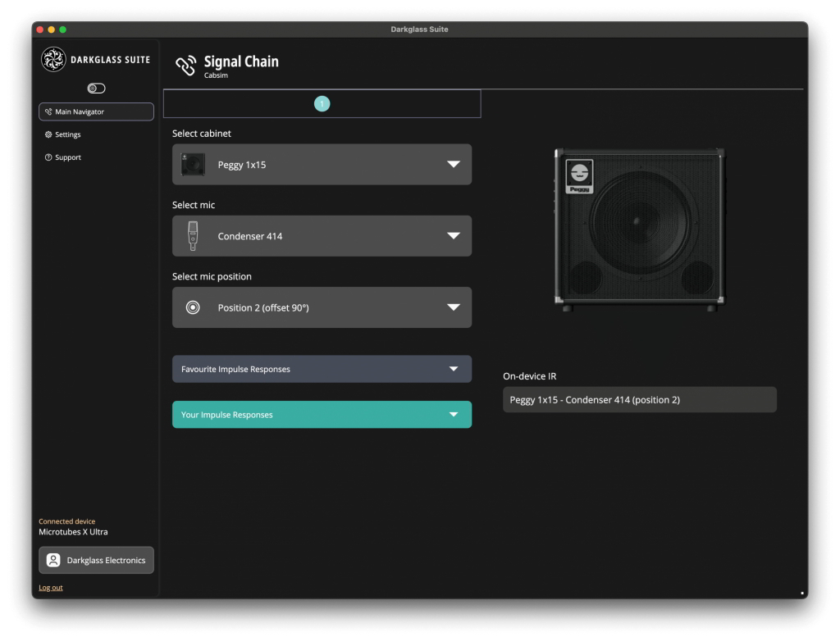Click the Darkglass Electronics user avatar icon
This screenshot has width=840, height=641.
click(53, 560)
